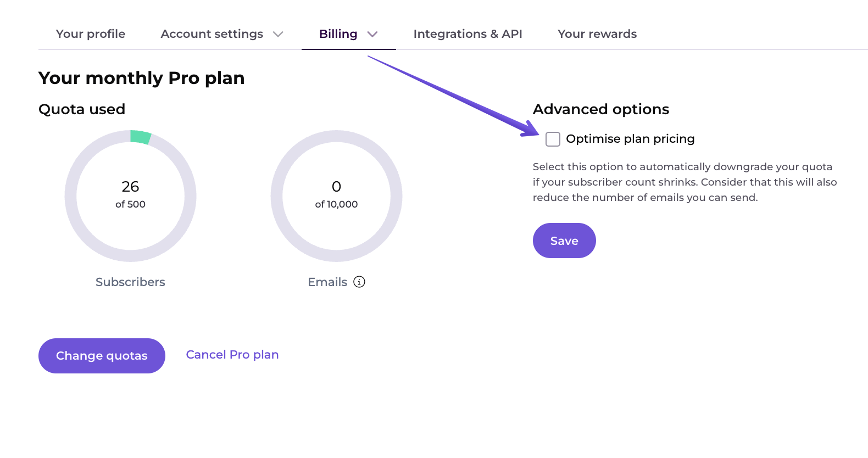Click the Your monthly Pro plan heading
The width and height of the screenshot is (868, 458).
141,78
